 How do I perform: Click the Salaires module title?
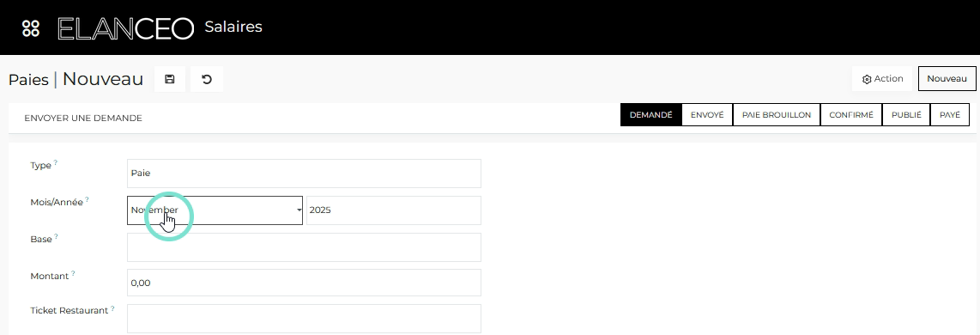coord(233,27)
